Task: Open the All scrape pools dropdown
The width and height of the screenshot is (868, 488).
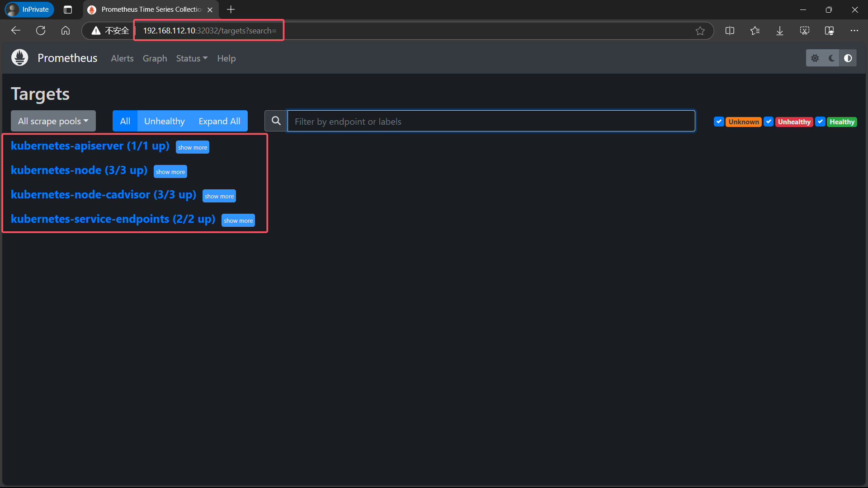Action: [52, 121]
